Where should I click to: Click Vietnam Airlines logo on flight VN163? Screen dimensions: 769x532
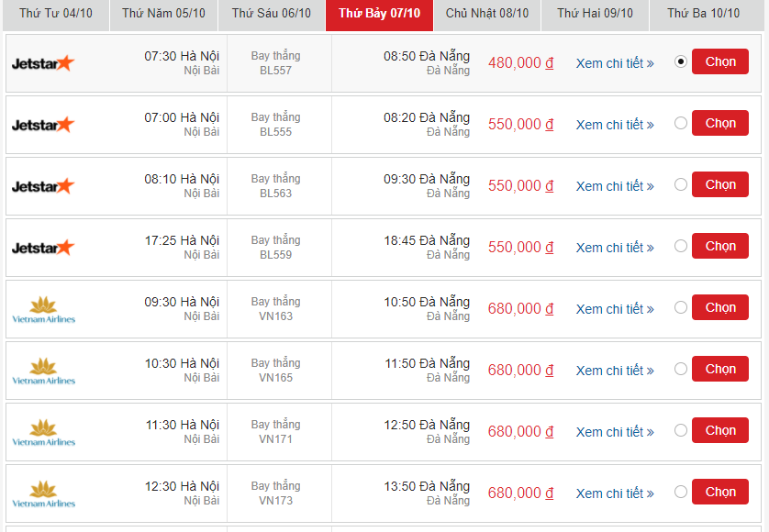coord(43,310)
